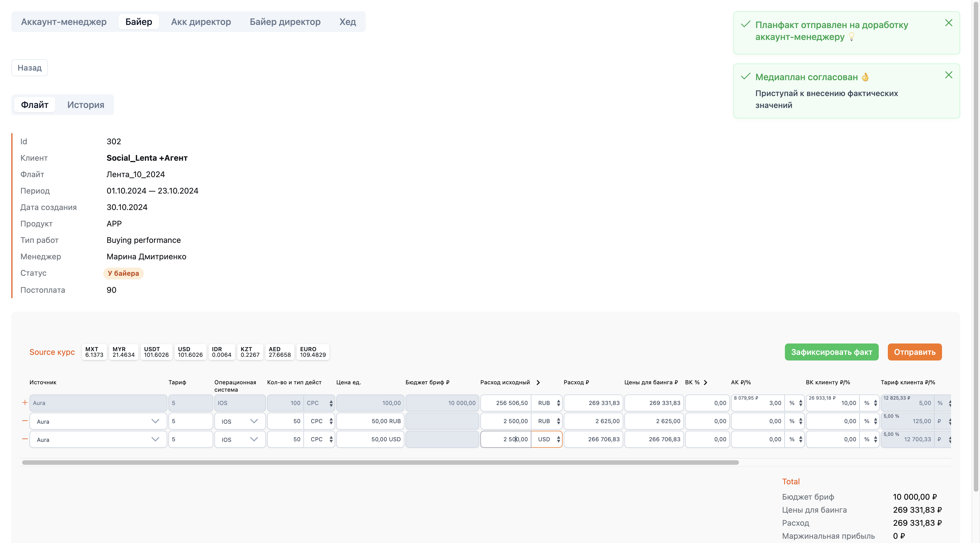Expand the ВК % column chevron
This screenshot has height=543, width=980.
[x=705, y=383]
